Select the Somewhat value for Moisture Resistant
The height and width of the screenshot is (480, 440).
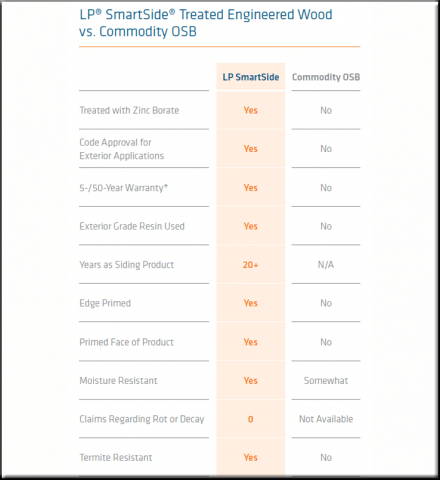[x=326, y=381]
